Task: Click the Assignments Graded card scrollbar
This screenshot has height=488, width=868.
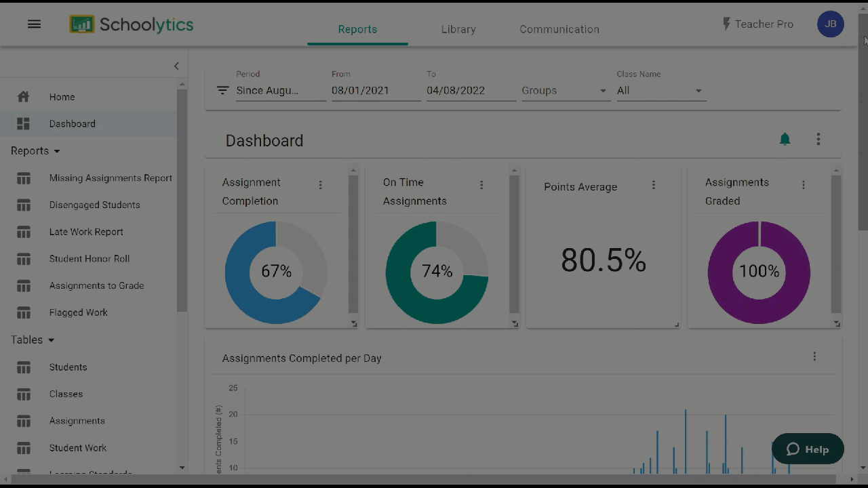Action: [836, 244]
